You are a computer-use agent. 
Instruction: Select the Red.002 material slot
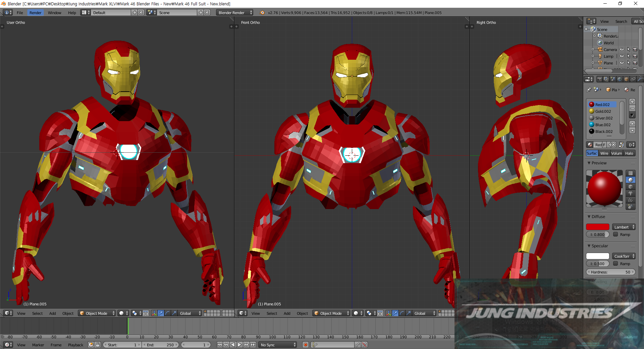coord(602,105)
